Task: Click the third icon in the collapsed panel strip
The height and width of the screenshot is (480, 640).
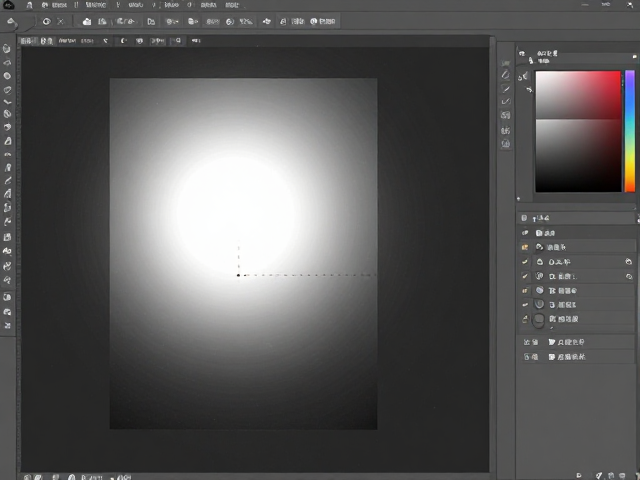Action: (506, 89)
